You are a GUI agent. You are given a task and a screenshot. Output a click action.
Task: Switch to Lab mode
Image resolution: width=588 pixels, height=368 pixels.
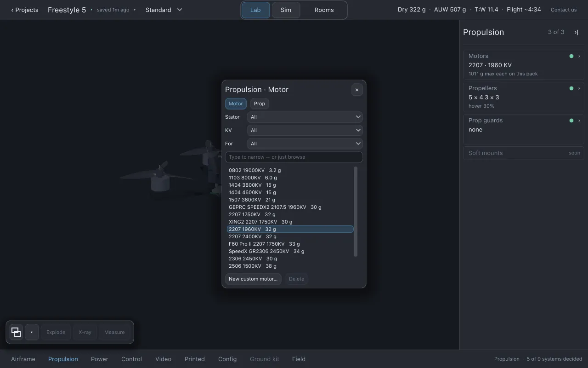click(x=255, y=10)
